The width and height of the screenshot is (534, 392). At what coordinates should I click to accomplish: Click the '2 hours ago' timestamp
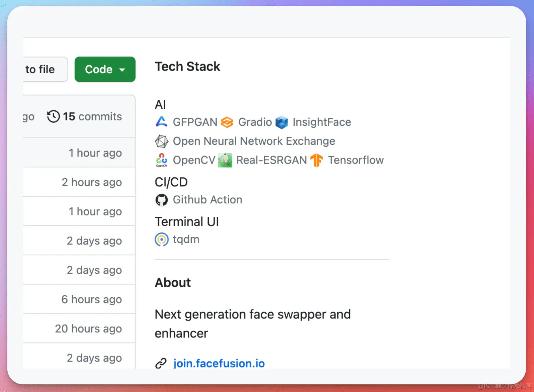tap(92, 182)
